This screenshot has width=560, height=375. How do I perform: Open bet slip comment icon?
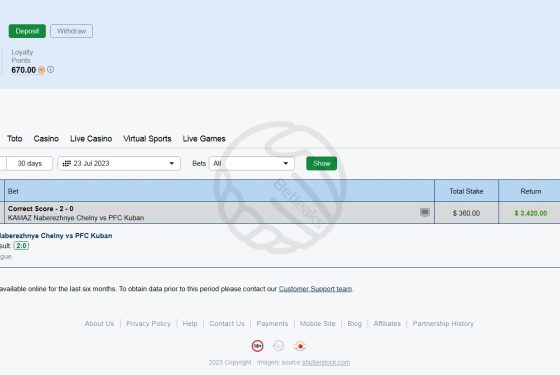(425, 212)
